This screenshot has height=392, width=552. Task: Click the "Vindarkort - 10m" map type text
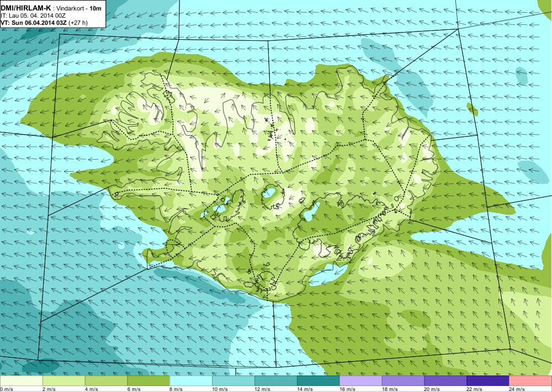pyautogui.click(x=79, y=8)
